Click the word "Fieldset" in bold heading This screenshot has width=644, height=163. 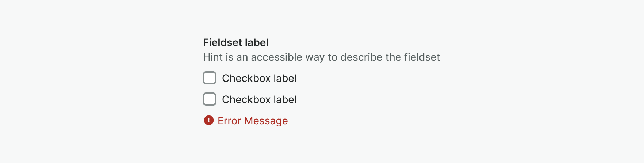click(x=222, y=43)
